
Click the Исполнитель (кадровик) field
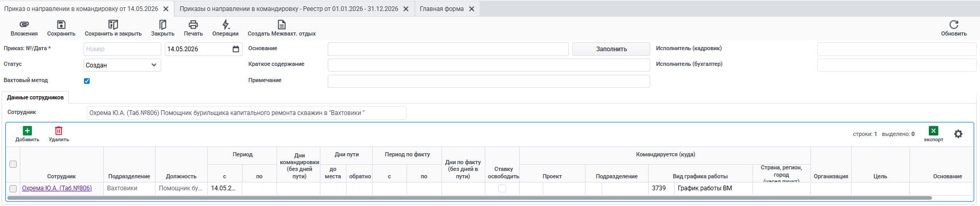(897, 49)
